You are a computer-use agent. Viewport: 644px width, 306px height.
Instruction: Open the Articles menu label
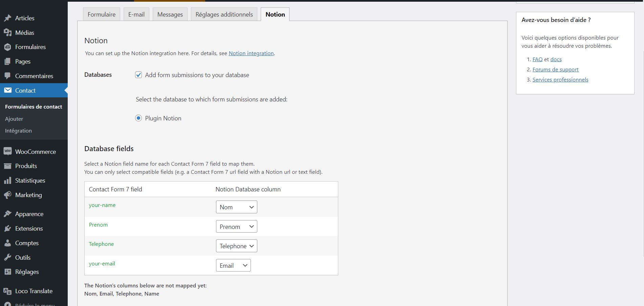point(25,18)
